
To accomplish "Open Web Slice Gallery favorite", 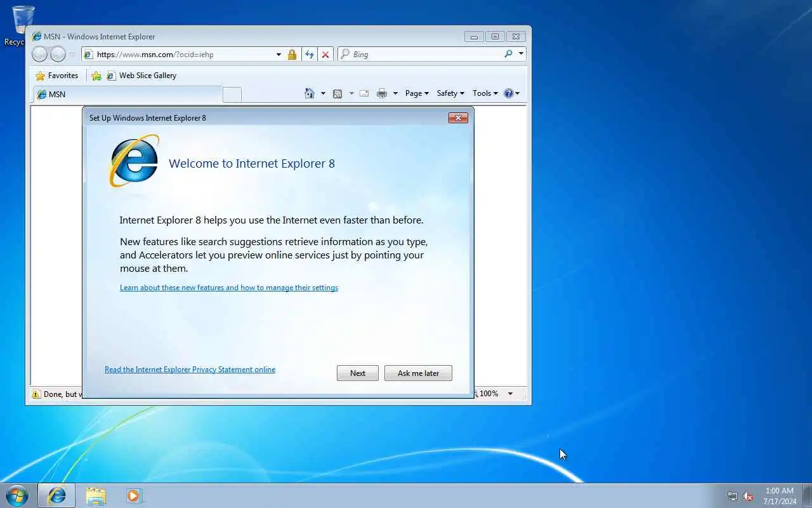I will click(x=141, y=76).
